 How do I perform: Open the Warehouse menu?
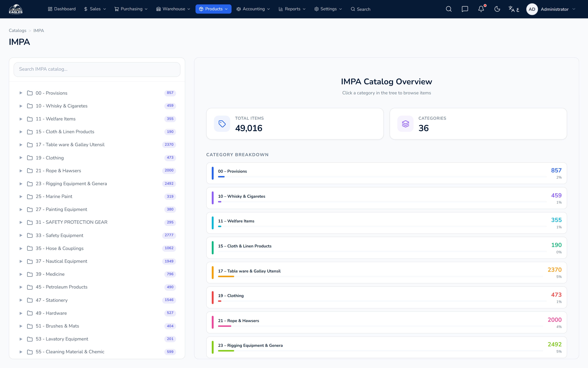click(173, 9)
